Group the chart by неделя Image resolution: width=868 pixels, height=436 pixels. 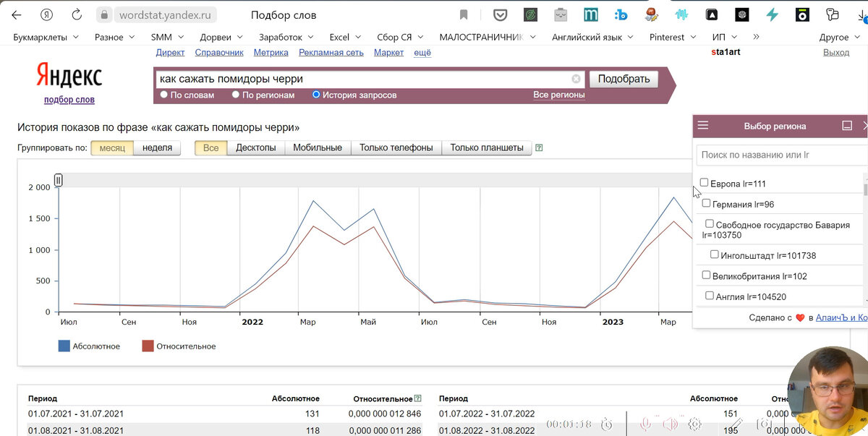point(157,148)
